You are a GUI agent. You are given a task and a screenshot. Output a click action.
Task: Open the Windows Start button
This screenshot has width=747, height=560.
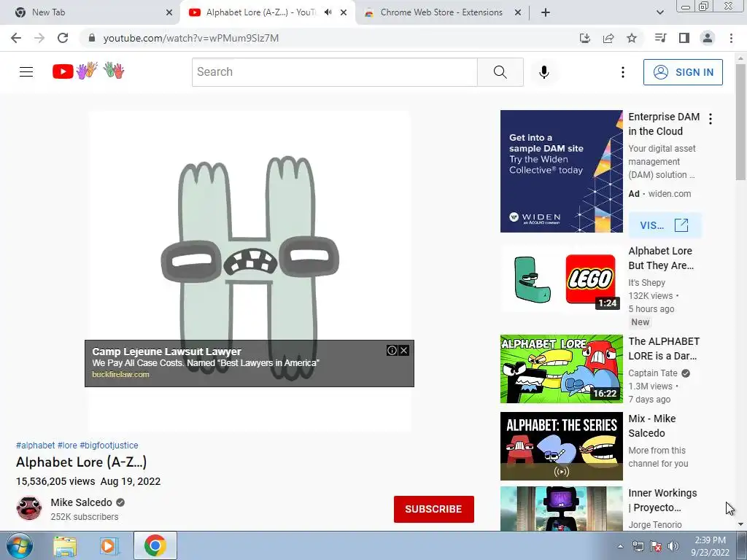(20, 545)
